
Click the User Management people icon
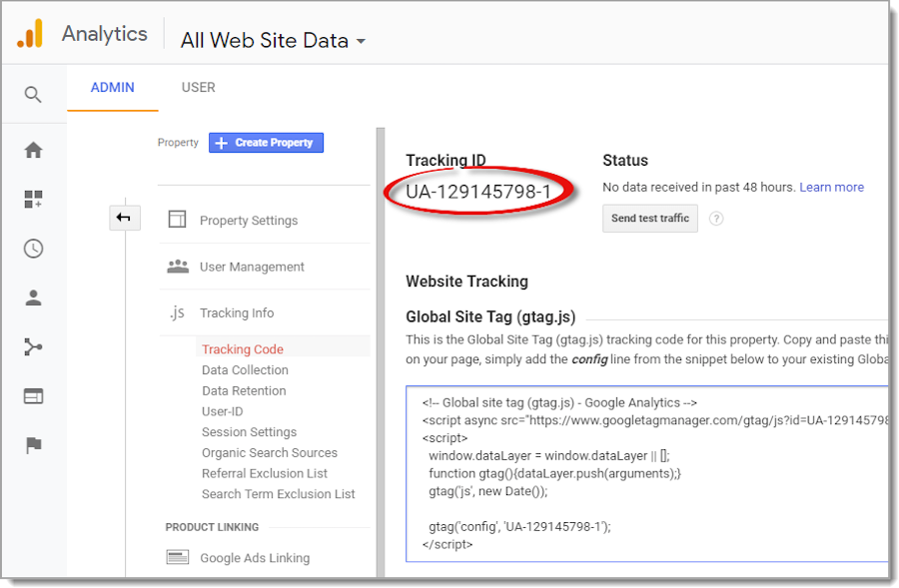178,267
